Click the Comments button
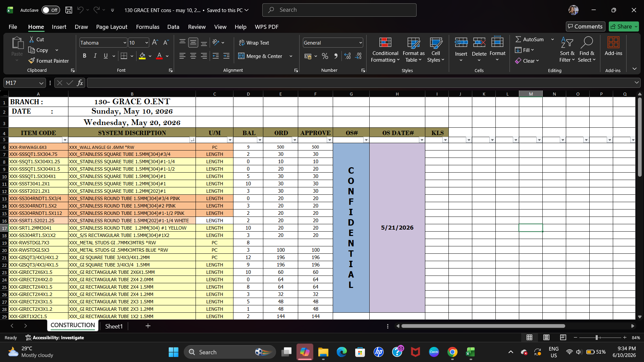Viewport: 644px width, 362px height. tap(586, 26)
